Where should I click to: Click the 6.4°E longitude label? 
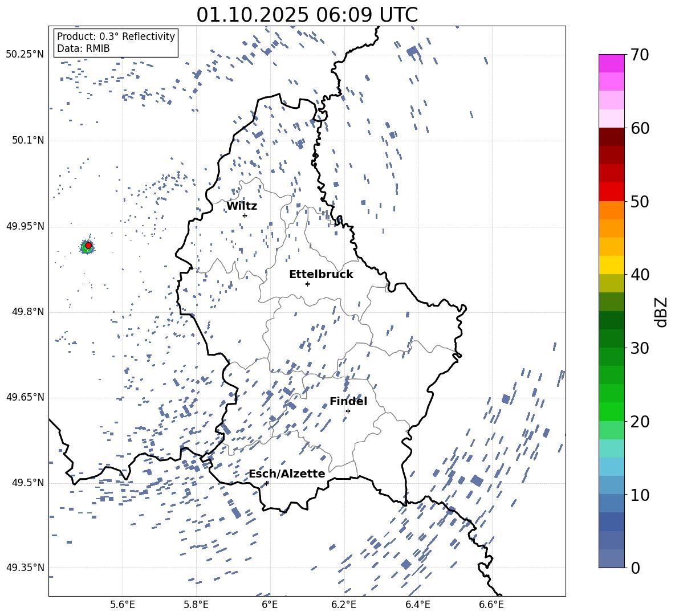pyautogui.click(x=417, y=605)
